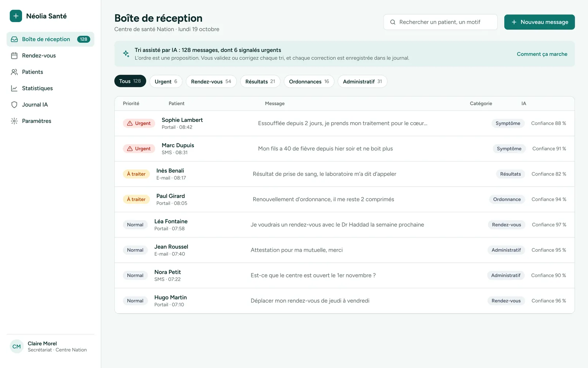Open Paramètres gear icon
The height and width of the screenshot is (368, 588).
[14, 121]
